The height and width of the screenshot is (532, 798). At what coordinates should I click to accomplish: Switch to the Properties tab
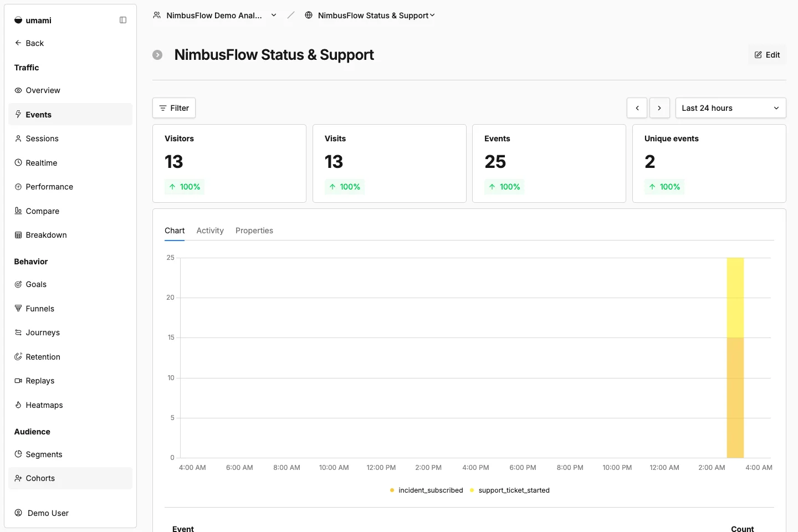[254, 231]
